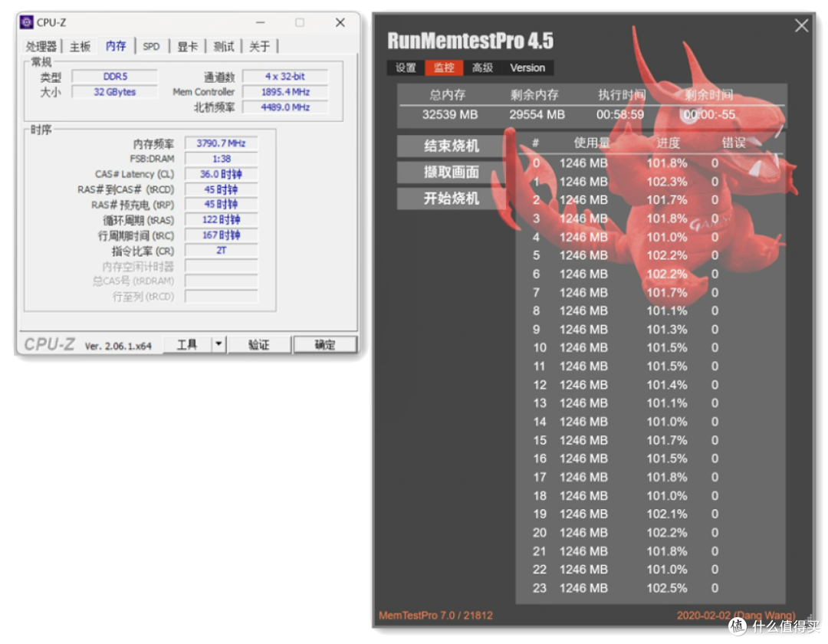The height and width of the screenshot is (644, 828).
Task: Click the 1246 MB usage in row 12
Action: click(x=583, y=385)
